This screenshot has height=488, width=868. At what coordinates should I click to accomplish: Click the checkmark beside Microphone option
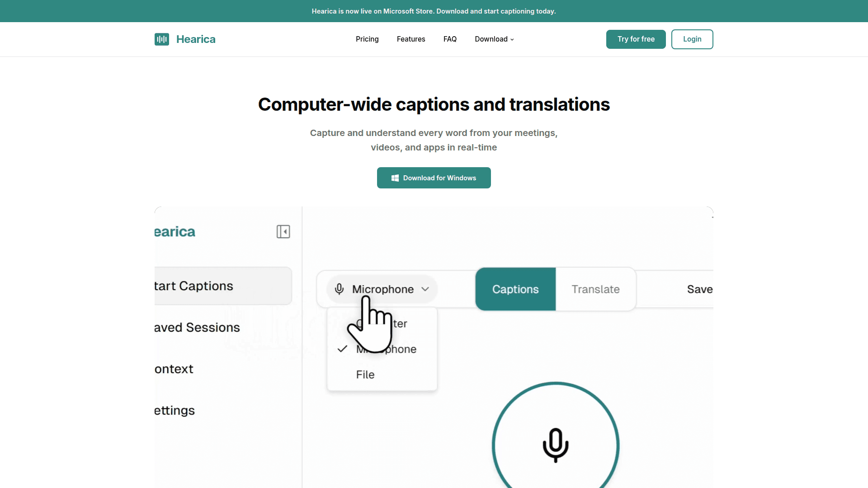click(342, 349)
